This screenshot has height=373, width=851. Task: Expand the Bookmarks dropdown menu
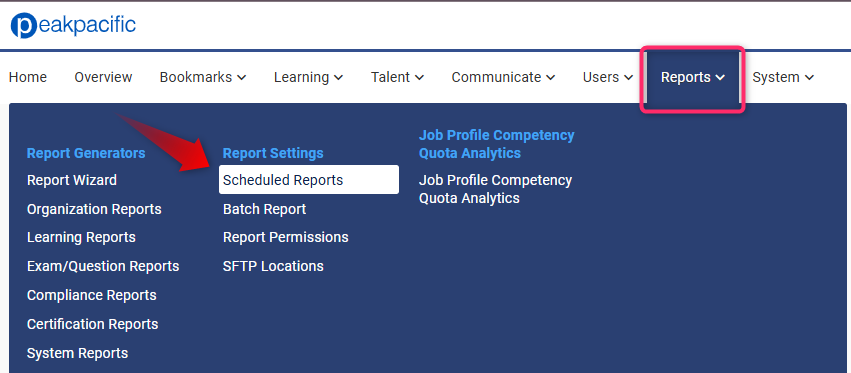point(203,77)
